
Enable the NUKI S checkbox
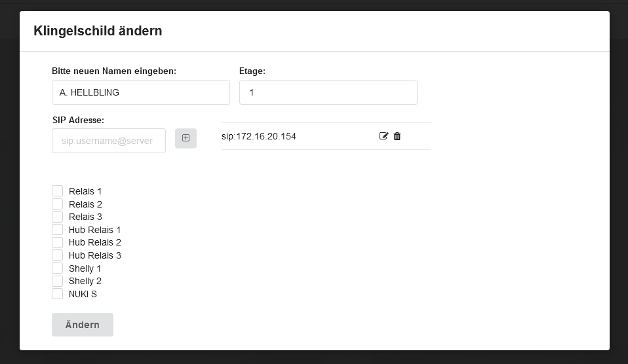[x=57, y=293]
